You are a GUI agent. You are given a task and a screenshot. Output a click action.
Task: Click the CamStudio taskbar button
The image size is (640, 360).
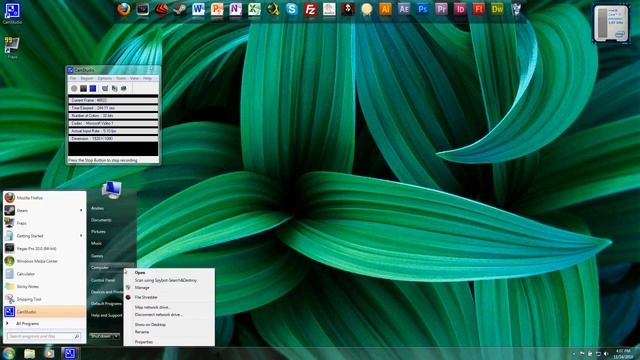[x=70, y=353]
